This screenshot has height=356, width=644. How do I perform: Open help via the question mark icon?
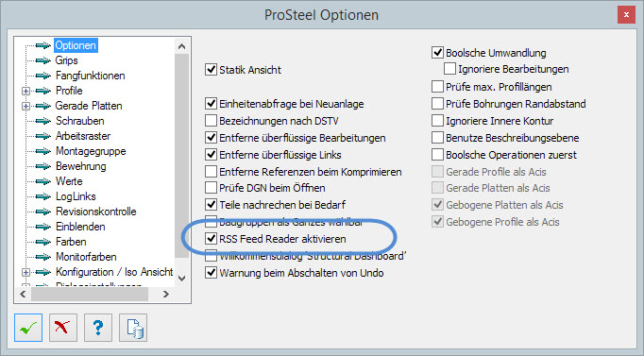click(x=98, y=328)
